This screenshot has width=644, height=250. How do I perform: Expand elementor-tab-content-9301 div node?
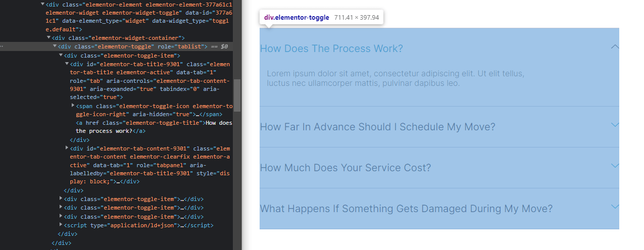(67, 147)
